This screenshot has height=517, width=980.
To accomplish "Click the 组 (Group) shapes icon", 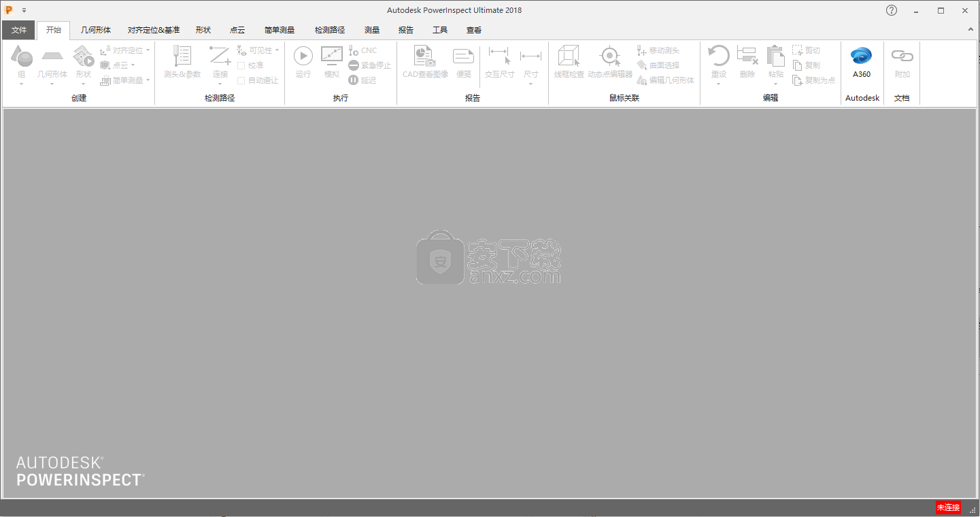I will click(x=22, y=56).
